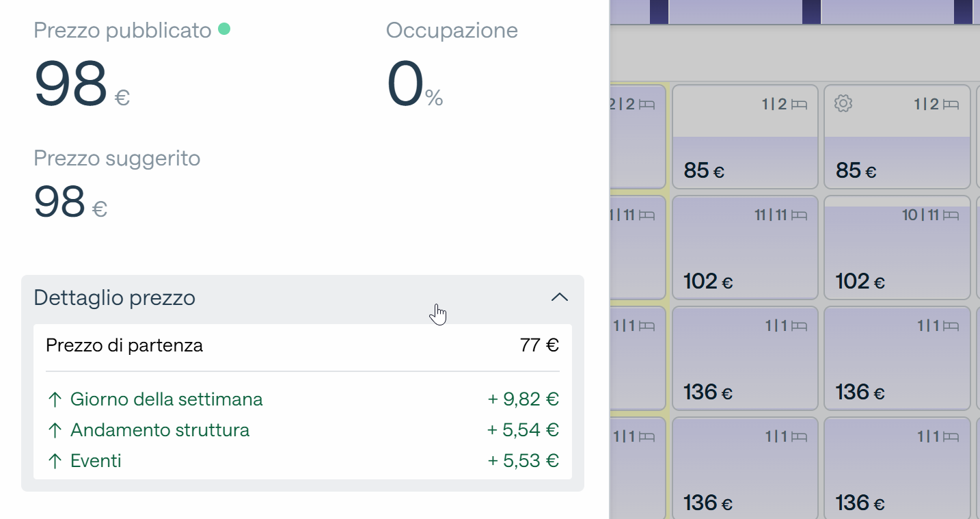Collapse Dettaglio prezzo using the chevron arrow

click(x=560, y=297)
